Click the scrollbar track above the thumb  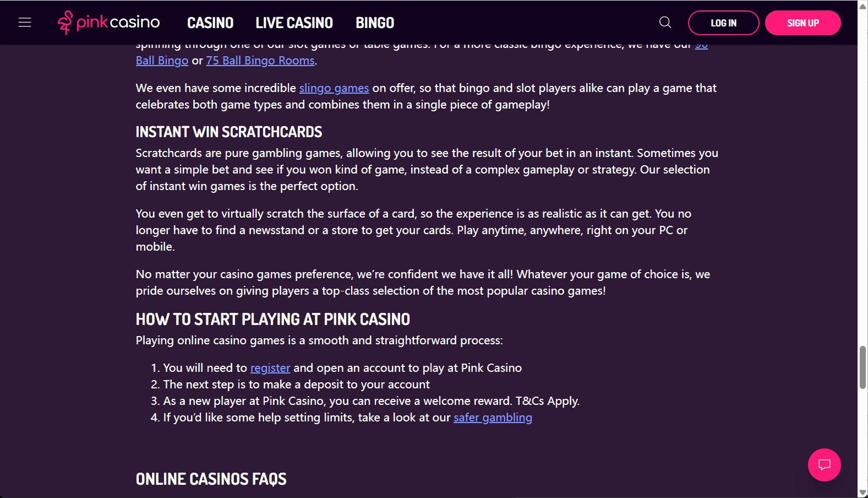(862, 176)
